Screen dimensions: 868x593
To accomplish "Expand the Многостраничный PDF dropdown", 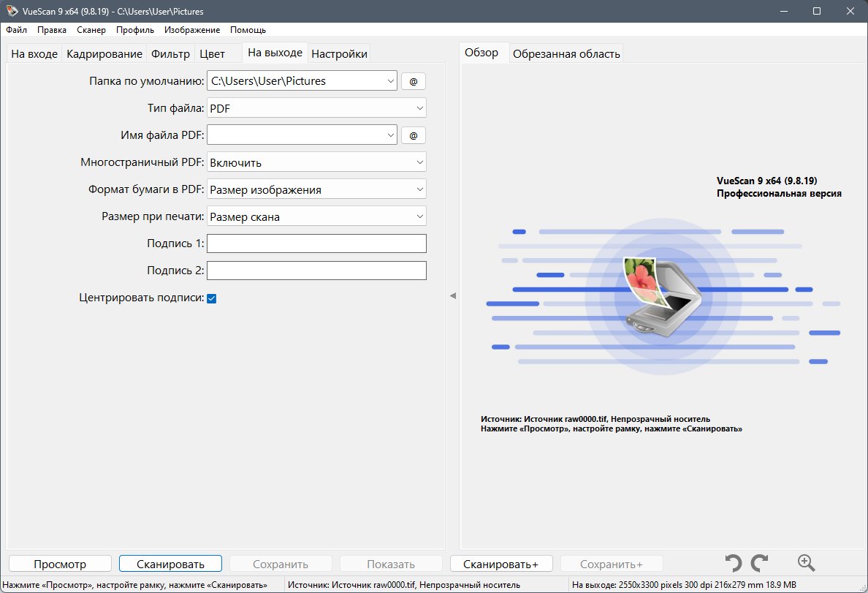I will click(x=316, y=162).
